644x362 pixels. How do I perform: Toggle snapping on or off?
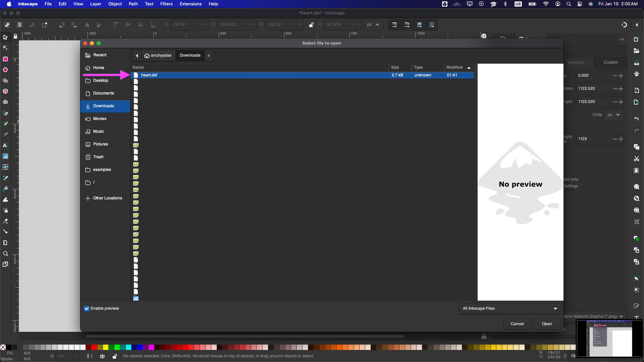point(624,25)
